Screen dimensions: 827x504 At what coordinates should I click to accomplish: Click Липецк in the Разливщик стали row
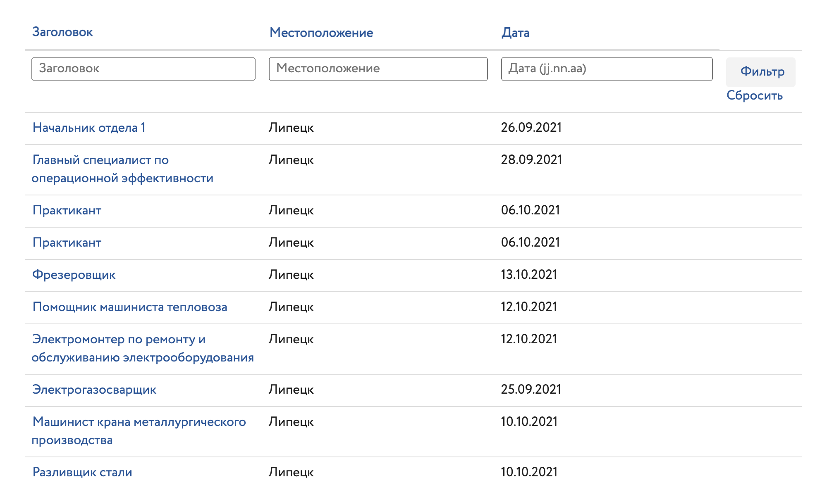(291, 473)
